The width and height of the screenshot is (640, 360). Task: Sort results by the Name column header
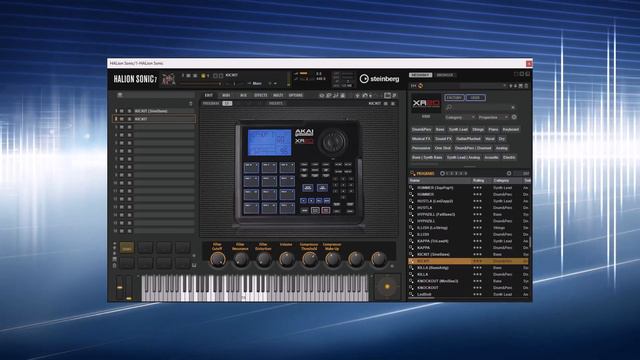tap(440, 180)
